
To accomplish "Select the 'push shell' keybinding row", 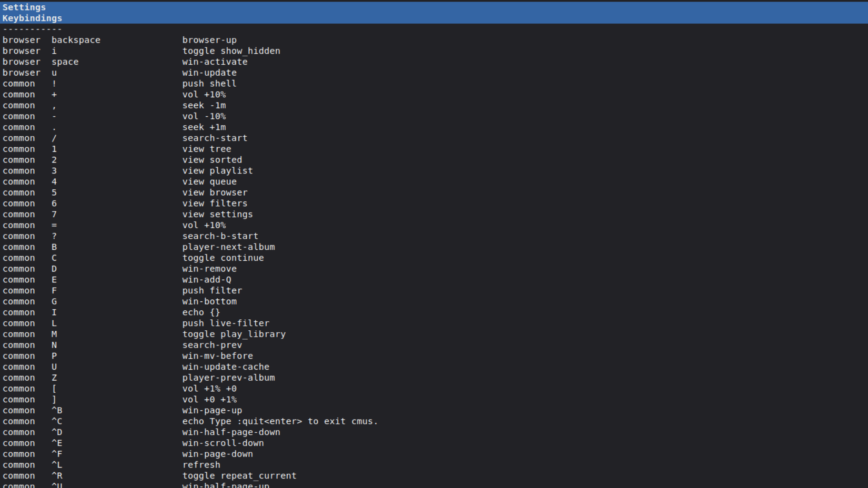I will click(x=434, y=84).
